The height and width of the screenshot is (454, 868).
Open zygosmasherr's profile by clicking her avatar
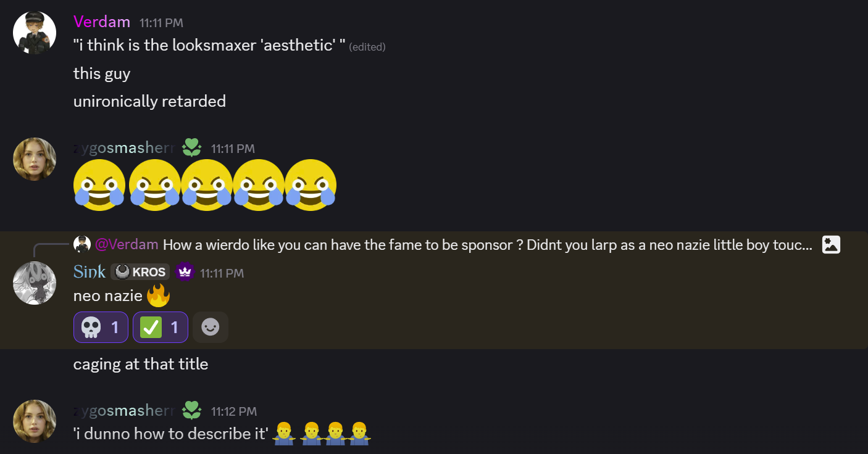click(35, 159)
